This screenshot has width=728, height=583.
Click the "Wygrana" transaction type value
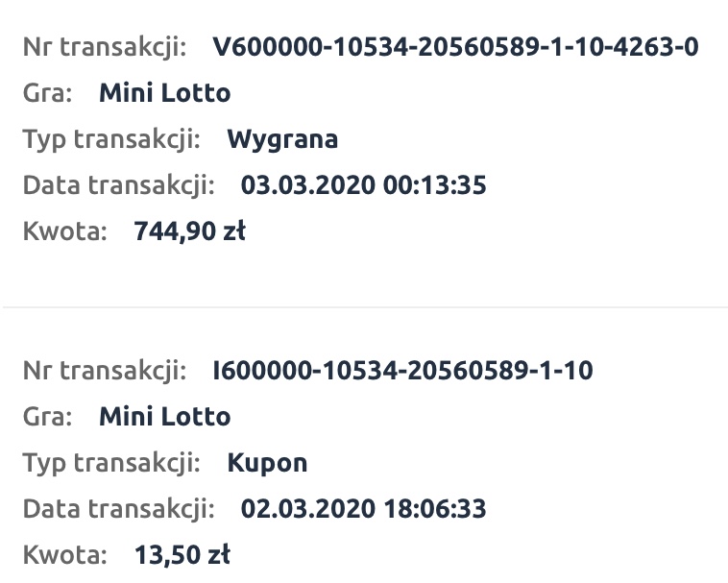282,139
